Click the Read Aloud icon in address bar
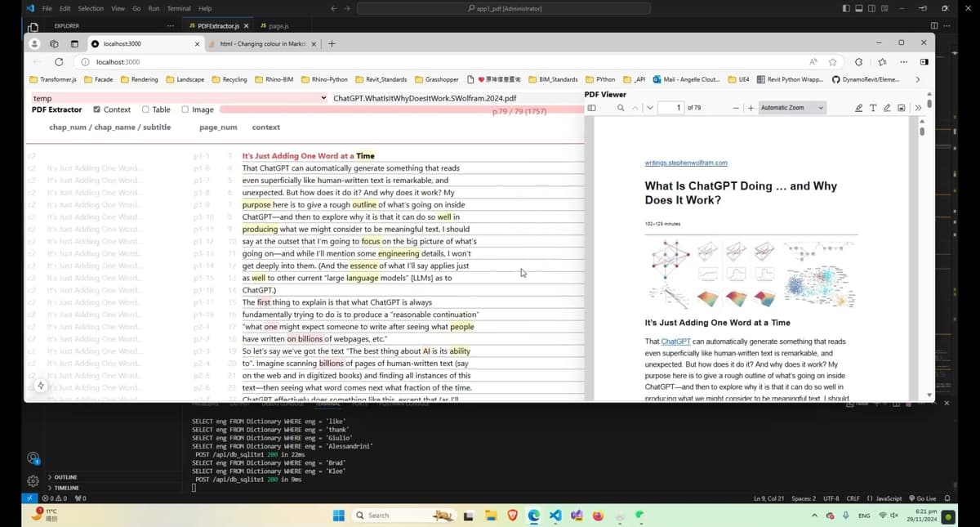The width and height of the screenshot is (980, 527). pyautogui.click(x=813, y=62)
